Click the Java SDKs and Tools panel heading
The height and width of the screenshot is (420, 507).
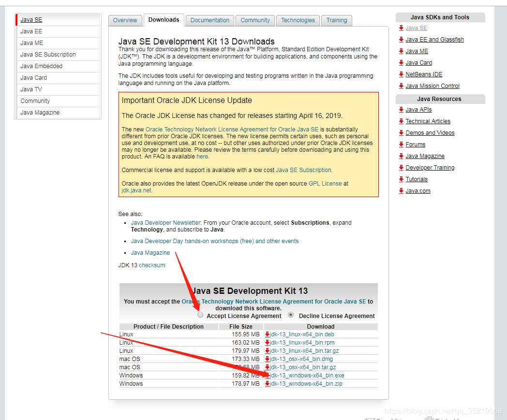[440, 17]
